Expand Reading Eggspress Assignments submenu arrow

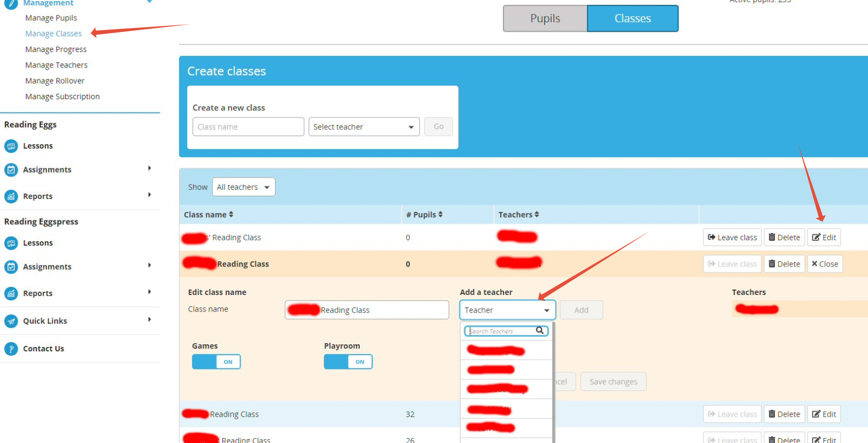pyautogui.click(x=150, y=265)
